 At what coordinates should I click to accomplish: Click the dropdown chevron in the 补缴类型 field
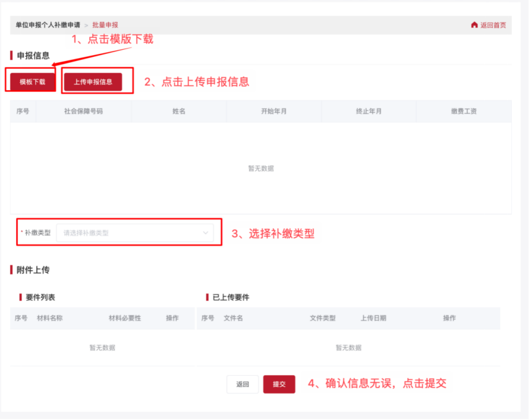[205, 233]
